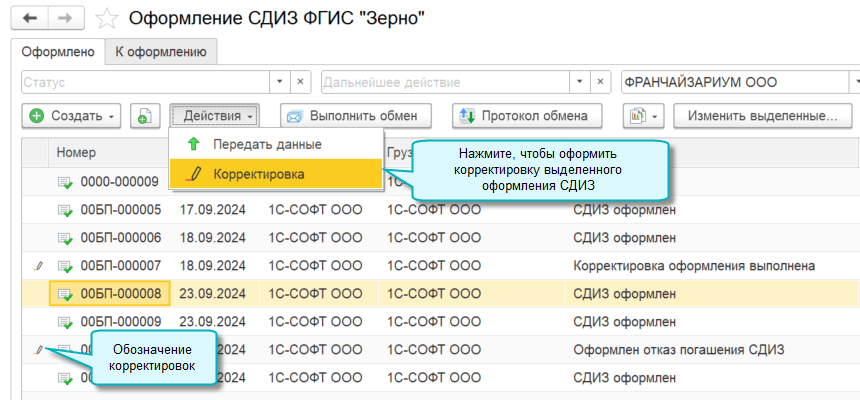Expand the Дальнейшее действие dropdown list
860x400 pixels.
click(577, 82)
